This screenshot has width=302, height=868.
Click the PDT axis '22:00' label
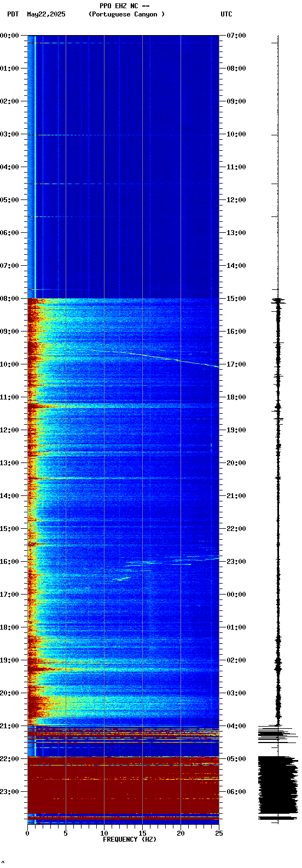[9, 759]
